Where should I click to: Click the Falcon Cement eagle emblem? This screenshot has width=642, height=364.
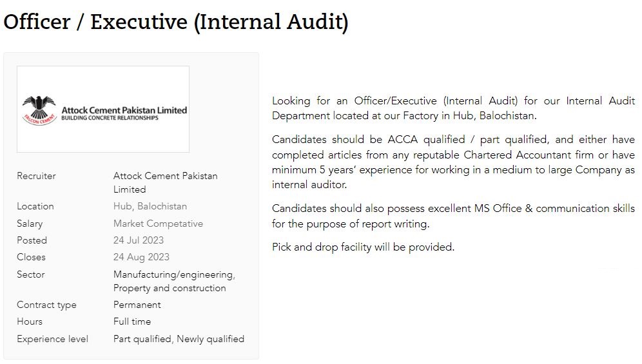click(39, 107)
